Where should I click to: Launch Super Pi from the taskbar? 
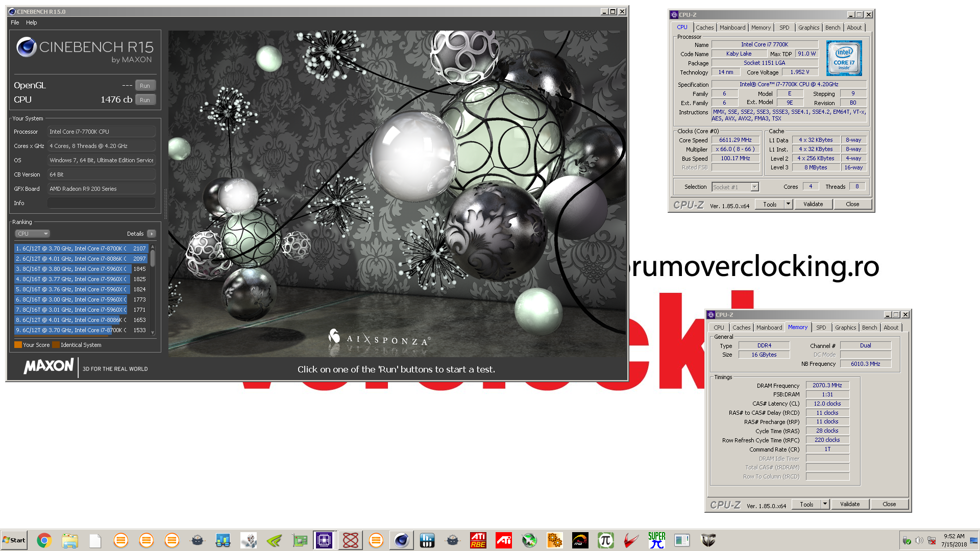[x=657, y=540]
